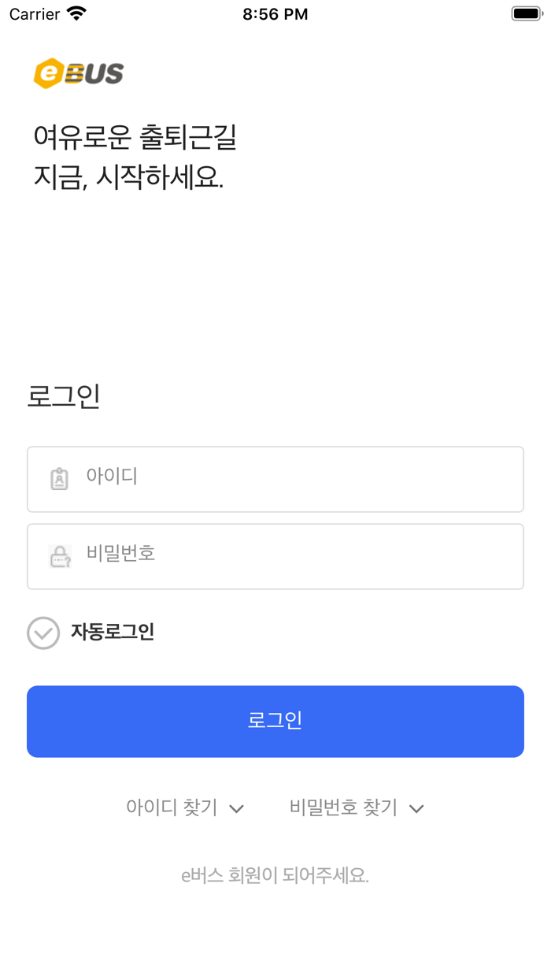Image resolution: width=551 pixels, height=980 pixels.
Task: Click the checkmark circle icon beside 자동로그인
Action: click(x=43, y=633)
